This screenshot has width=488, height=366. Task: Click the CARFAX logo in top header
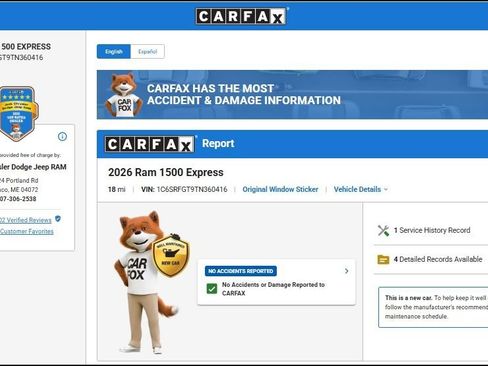coord(241,16)
